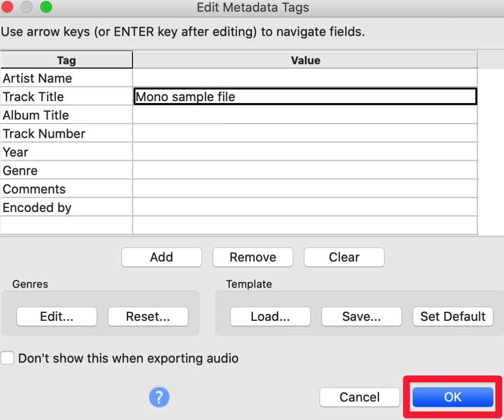
Task: Dismiss the dialog via Cancel
Action: point(359,397)
